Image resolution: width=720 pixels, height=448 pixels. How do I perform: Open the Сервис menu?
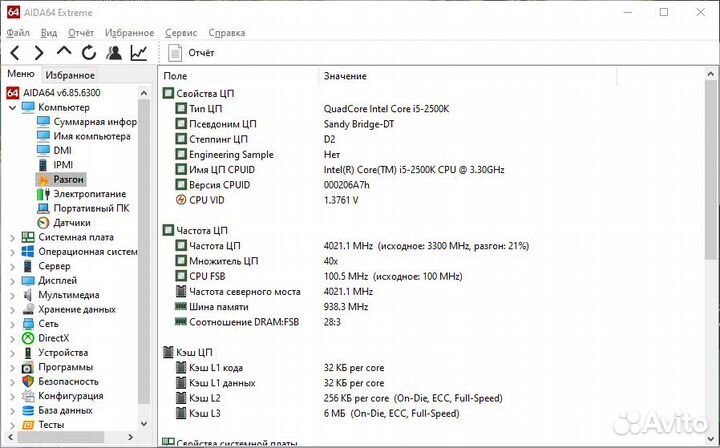pos(181,33)
